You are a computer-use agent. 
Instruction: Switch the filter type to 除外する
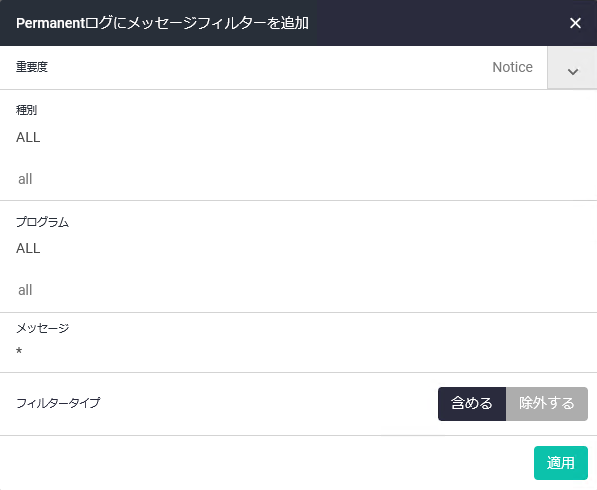click(x=547, y=404)
